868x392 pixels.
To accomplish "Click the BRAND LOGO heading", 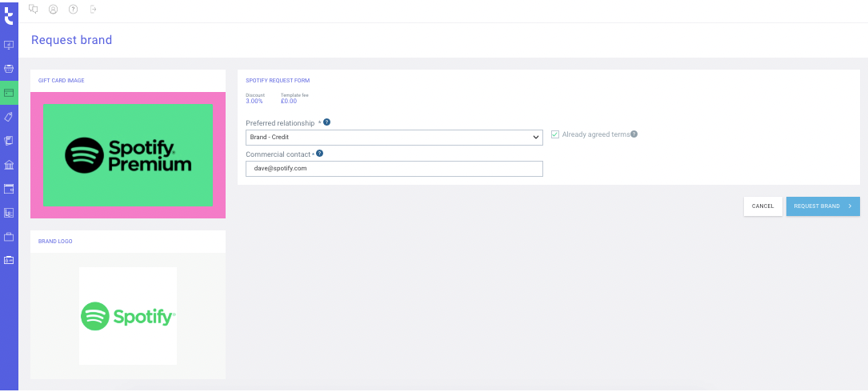I will tap(55, 242).
